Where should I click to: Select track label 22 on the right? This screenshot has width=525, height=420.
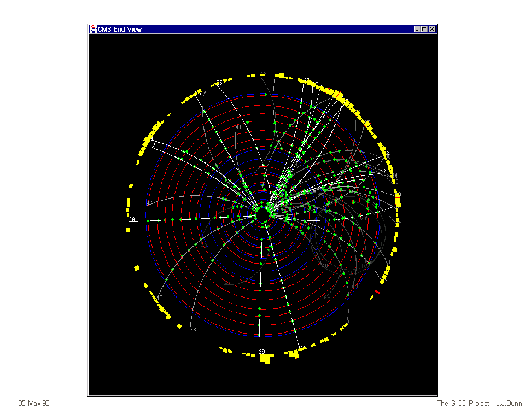(x=383, y=171)
